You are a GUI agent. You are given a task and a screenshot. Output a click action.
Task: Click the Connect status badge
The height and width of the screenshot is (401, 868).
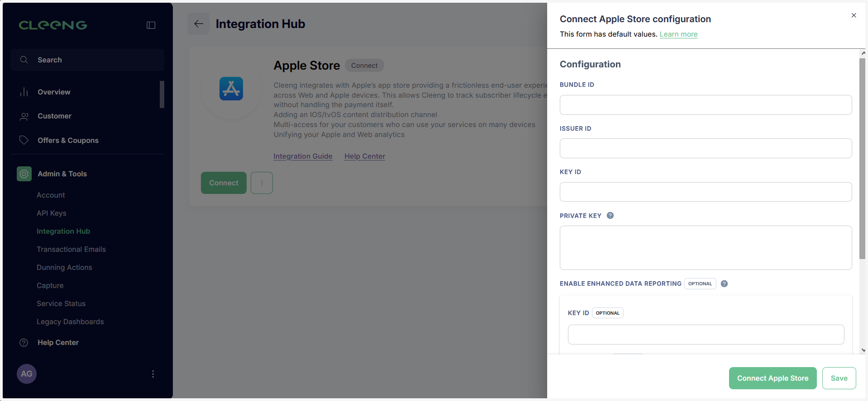(364, 66)
